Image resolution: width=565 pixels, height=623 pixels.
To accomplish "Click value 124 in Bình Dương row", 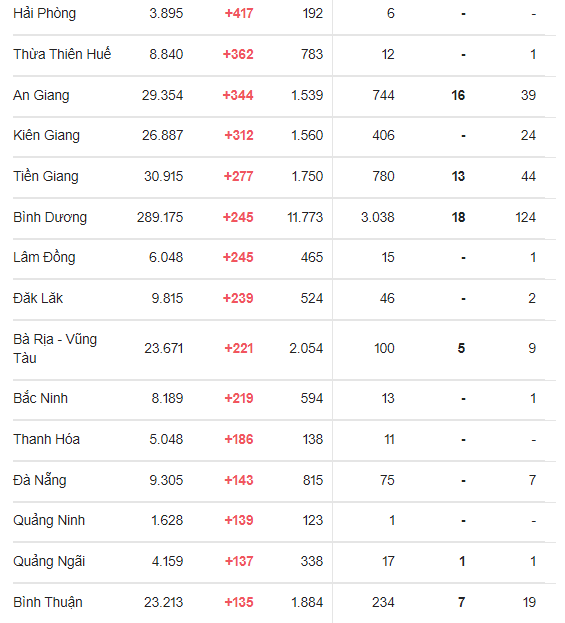I will pos(526,217).
